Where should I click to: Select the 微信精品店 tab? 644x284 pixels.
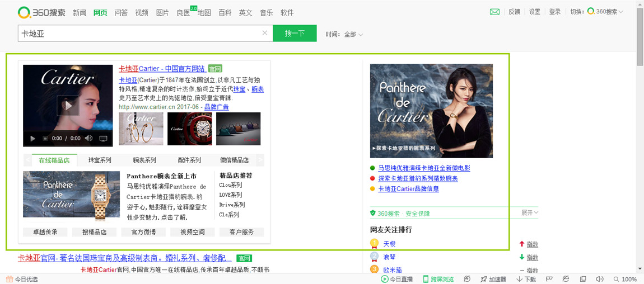(x=234, y=160)
